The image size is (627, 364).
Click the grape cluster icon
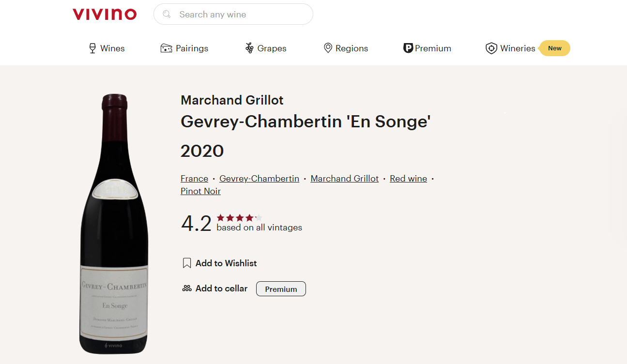(249, 48)
